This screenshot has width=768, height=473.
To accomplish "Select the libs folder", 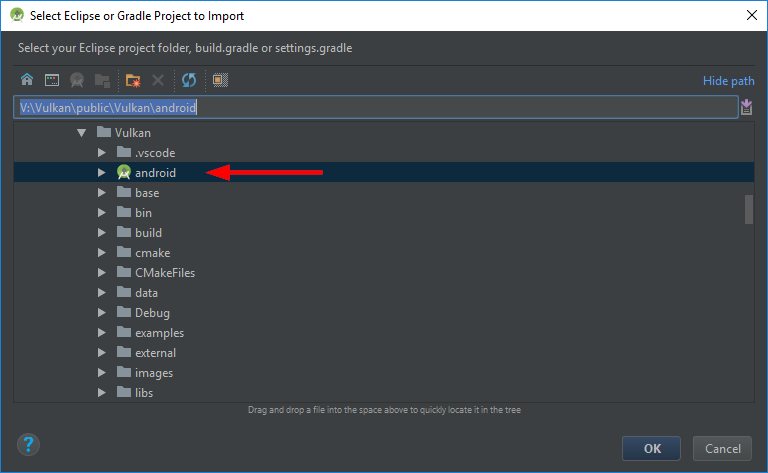I will coord(143,393).
